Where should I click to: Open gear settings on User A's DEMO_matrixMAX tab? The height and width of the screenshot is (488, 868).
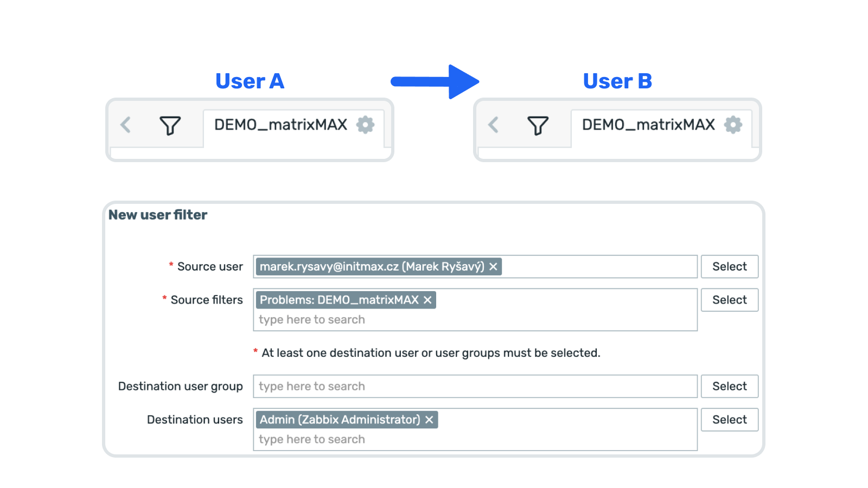[365, 125]
